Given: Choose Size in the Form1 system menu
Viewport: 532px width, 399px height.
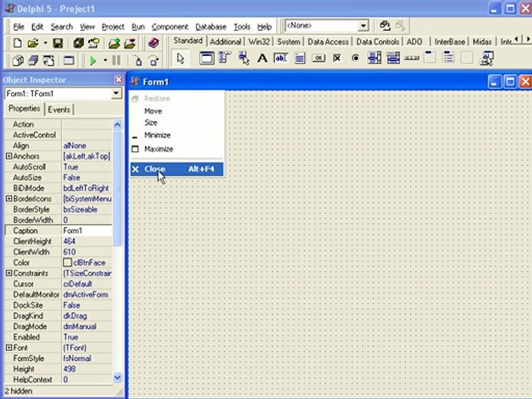Looking at the screenshot, I should tap(177, 122).
